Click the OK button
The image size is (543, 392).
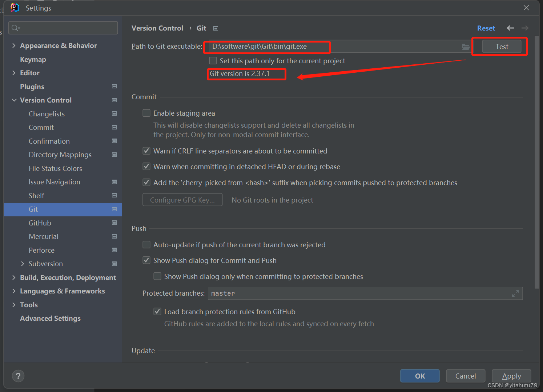tap(420, 376)
